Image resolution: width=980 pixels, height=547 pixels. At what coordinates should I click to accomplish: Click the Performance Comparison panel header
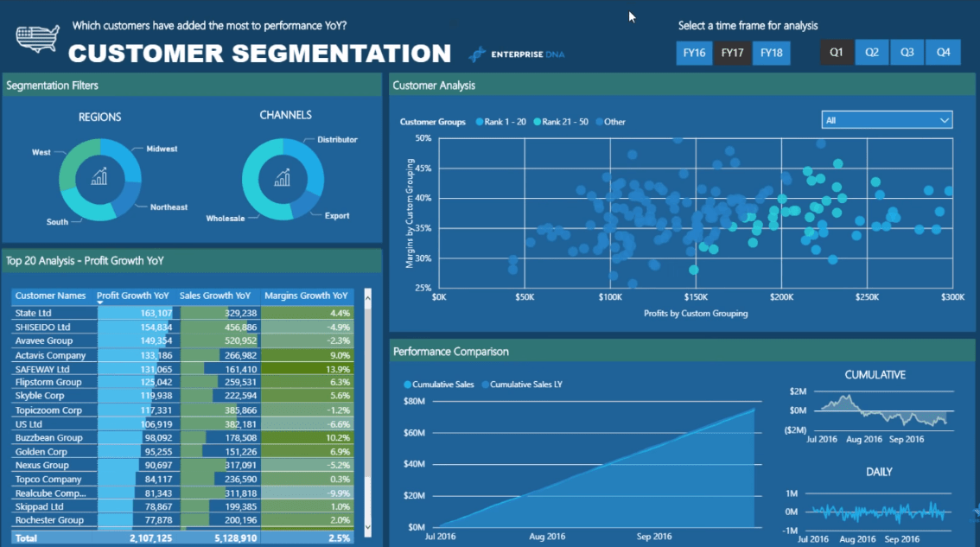click(682, 352)
